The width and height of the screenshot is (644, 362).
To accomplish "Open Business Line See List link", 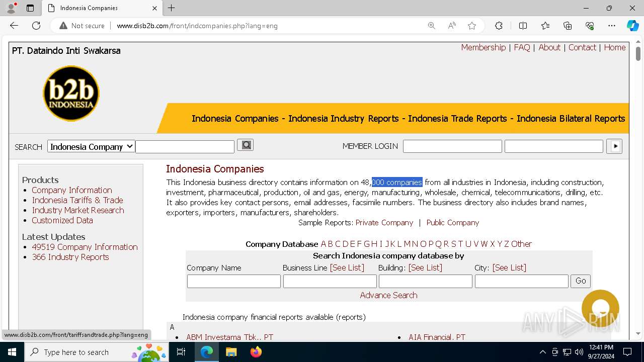I will [347, 267].
